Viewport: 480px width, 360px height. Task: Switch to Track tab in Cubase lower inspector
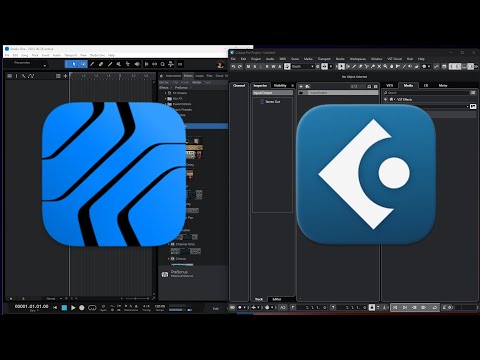coord(259,299)
